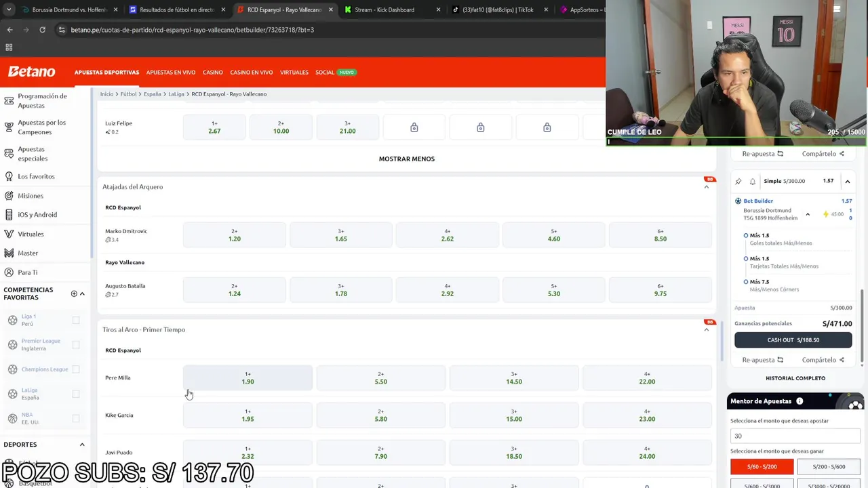Open Apuestas especiales sidebar icon
868x488 pixels.
pos(9,154)
